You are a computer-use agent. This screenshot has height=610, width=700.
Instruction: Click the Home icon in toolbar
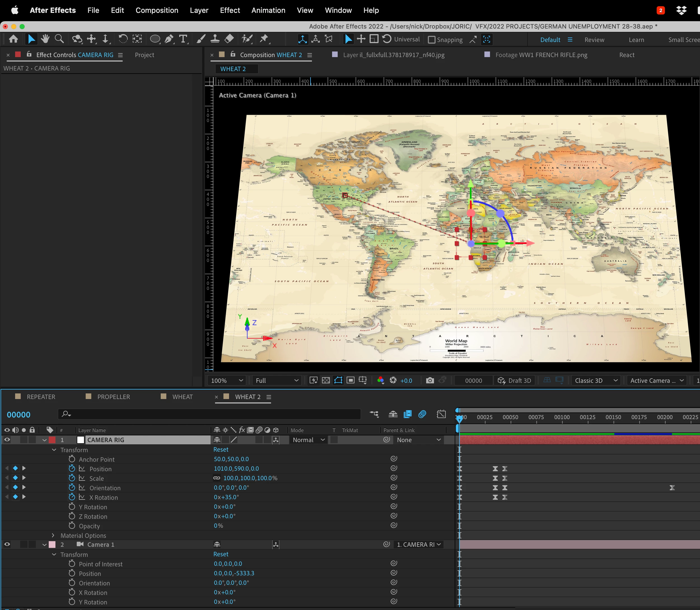tap(14, 39)
